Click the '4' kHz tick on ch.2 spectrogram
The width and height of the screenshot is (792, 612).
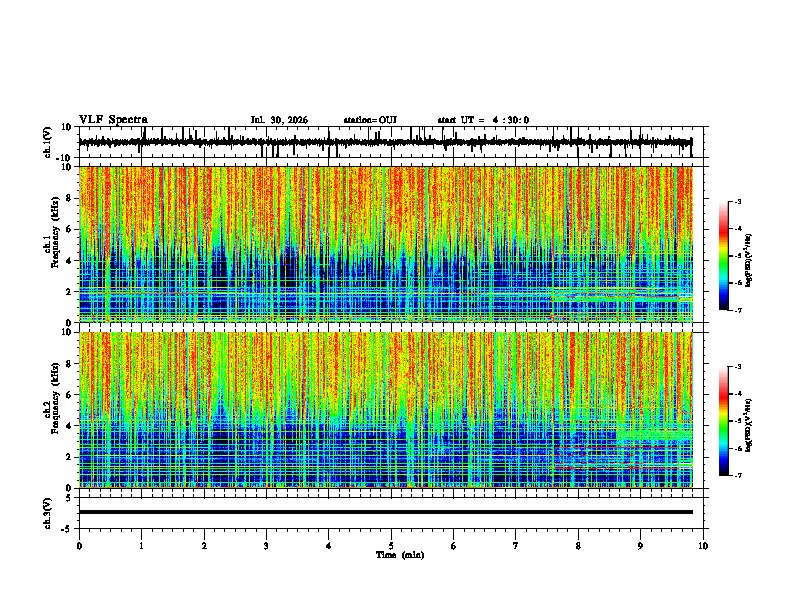pos(69,426)
